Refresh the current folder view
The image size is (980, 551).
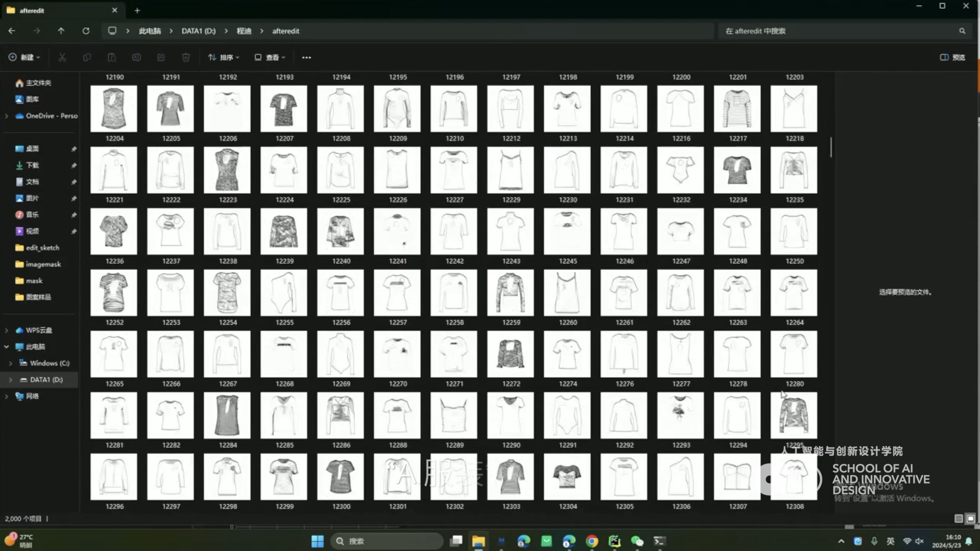click(86, 31)
